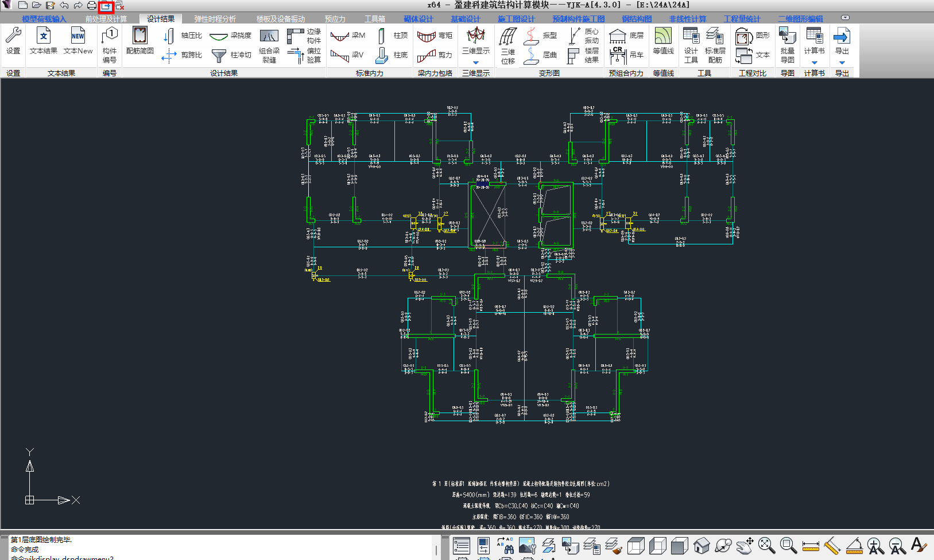This screenshot has width=934, height=560.
Task: Click the 三维位移 3D displacement icon
Action: point(508,46)
